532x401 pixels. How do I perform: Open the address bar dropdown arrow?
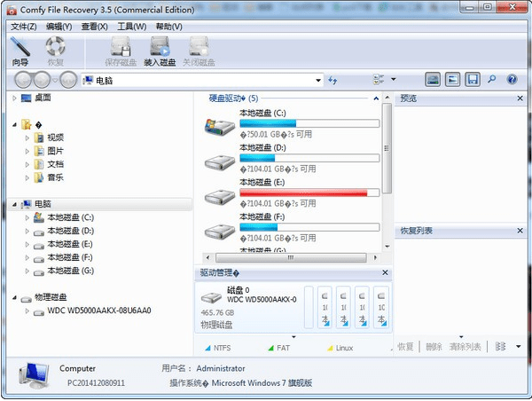[x=317, y=81]
